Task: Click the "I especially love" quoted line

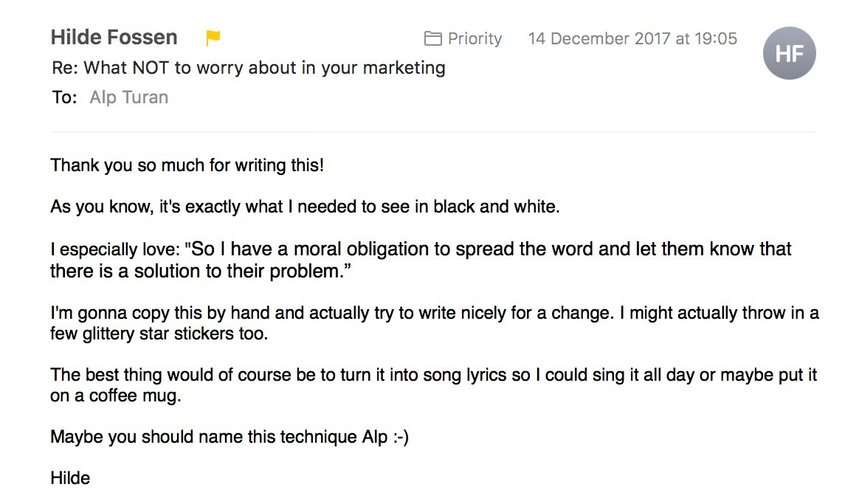Action: pyautogui.click(x=421, y=249)
